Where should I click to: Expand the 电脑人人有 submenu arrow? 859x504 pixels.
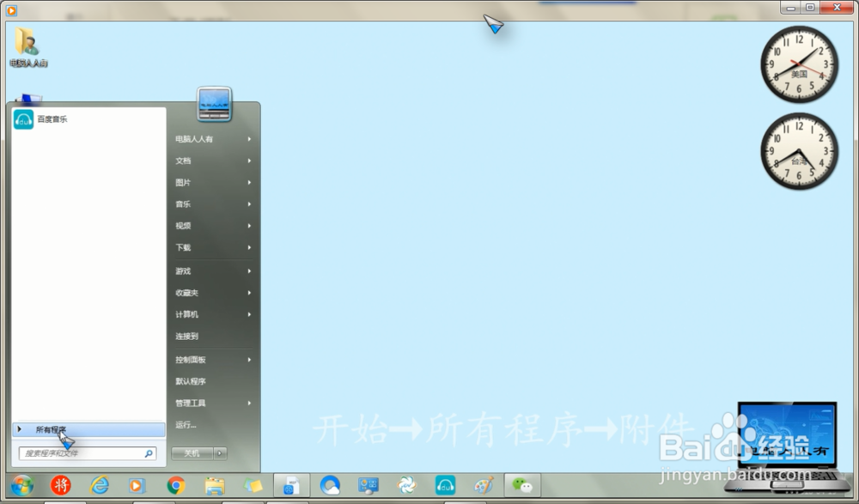[x=249, y=139]
